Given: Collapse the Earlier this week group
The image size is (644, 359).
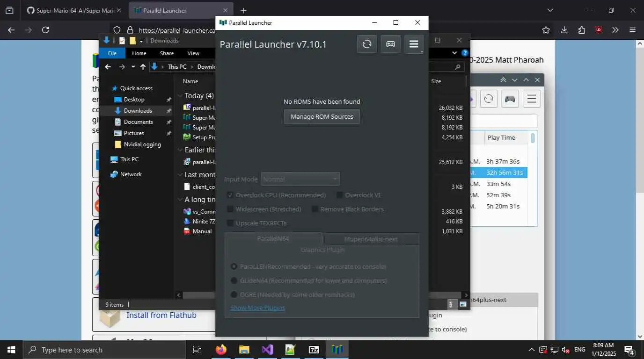Looking at the screenshot, I should [180, 150].
